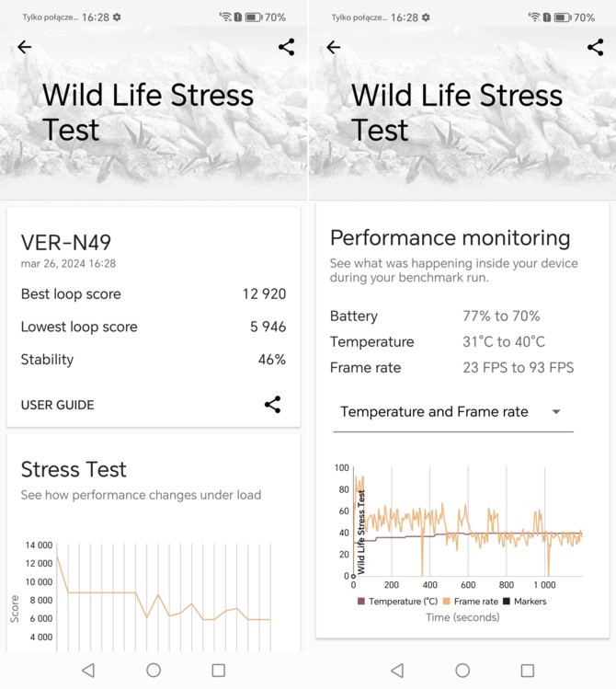616x689 pixels.
Task: Open the USER GUIDE link
Action: pyautogui.click(x=58, y=405)
